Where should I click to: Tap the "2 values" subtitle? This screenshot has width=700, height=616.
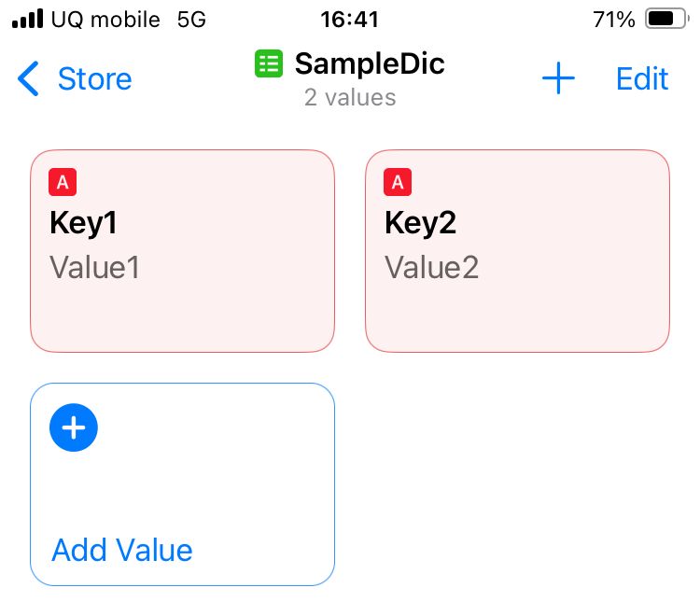(x=350, y=97)
